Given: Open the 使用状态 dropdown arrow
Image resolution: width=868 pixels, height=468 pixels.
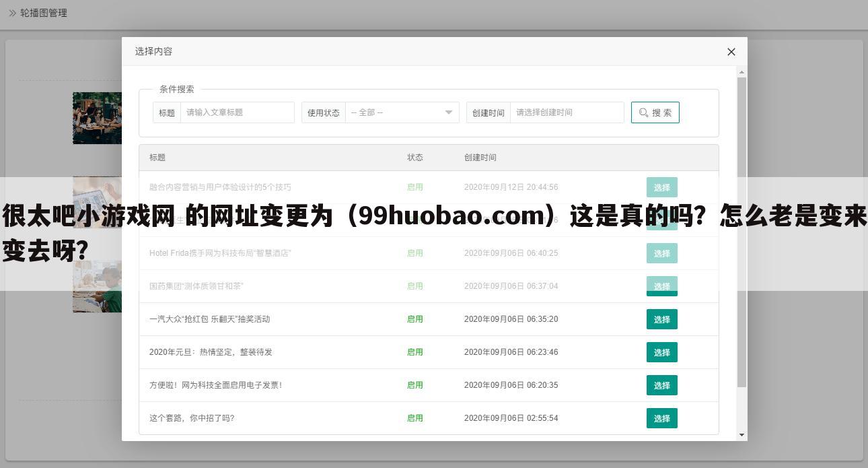Looking at the screenshot, I should tap(449, 112).
